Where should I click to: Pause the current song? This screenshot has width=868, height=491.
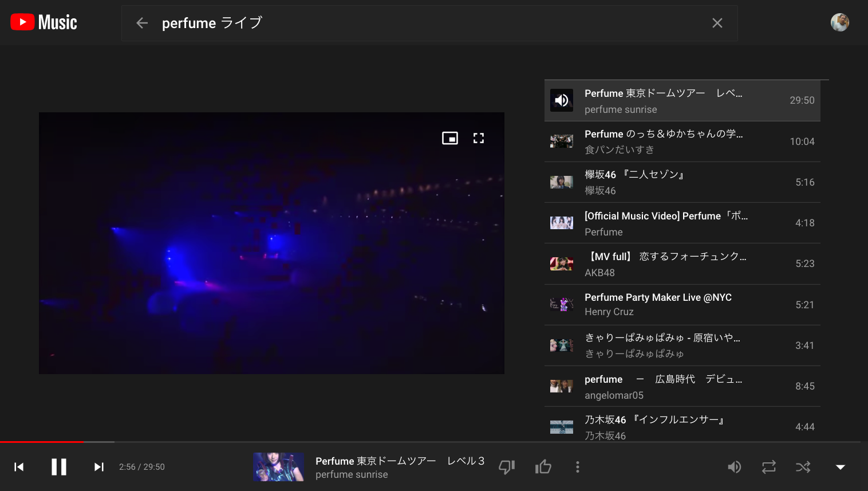59,467
